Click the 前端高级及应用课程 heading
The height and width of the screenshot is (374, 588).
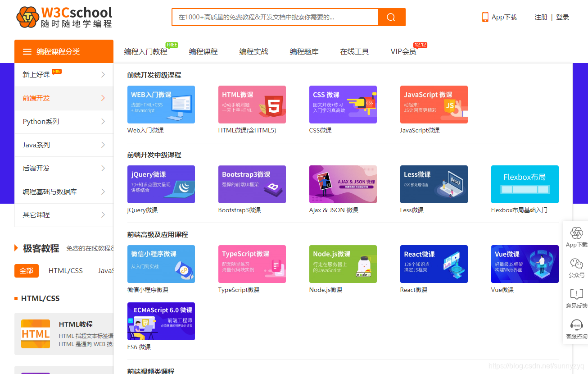pyautogui.click(x=158, y=235)
